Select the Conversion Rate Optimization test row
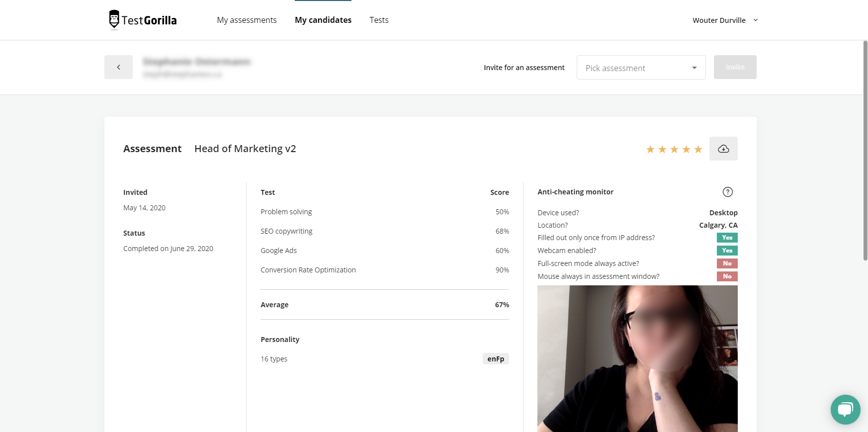868x432 pixels. click(385, 270)
